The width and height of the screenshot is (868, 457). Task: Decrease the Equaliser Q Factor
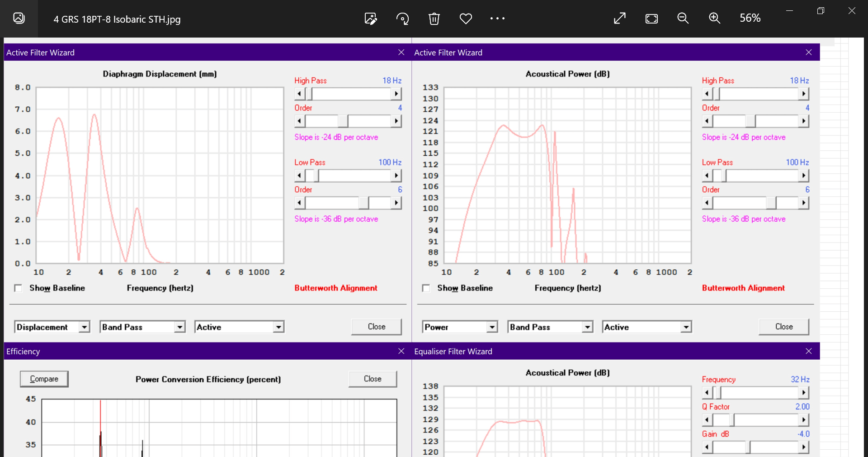click(x=707, y=420)
